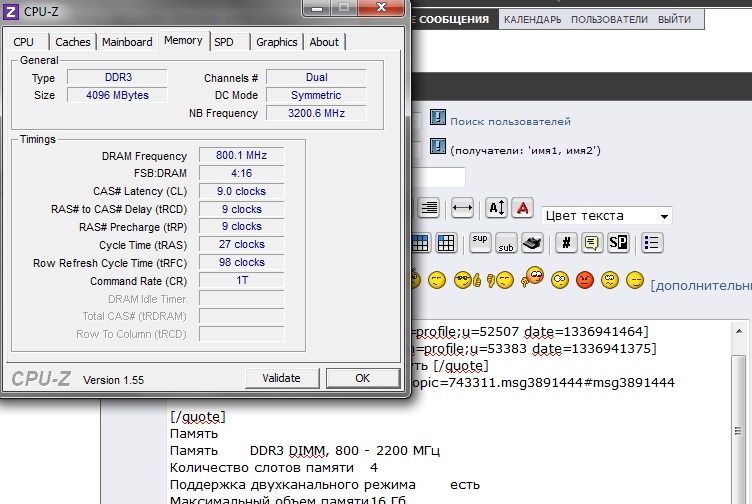Screen dimensions: 752x504
Task: Click the CAS# Latency 9.0 clocks value
Action: click(241, 191)
